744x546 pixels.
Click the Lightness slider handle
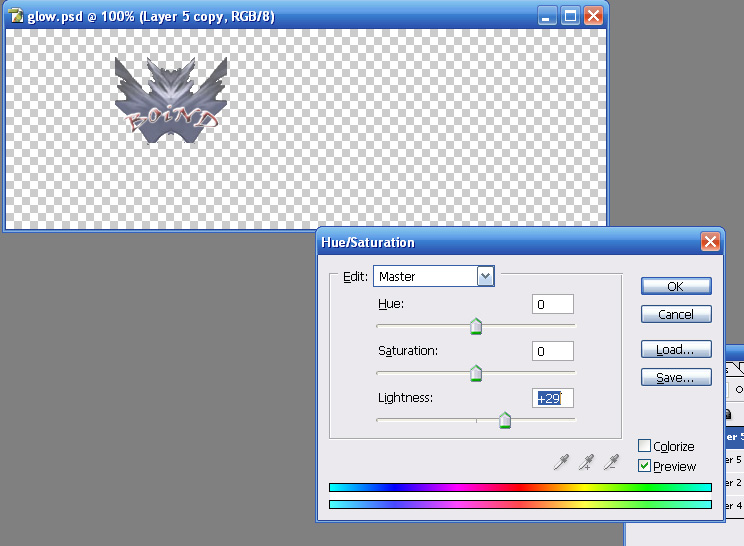[x=505, y=420]
